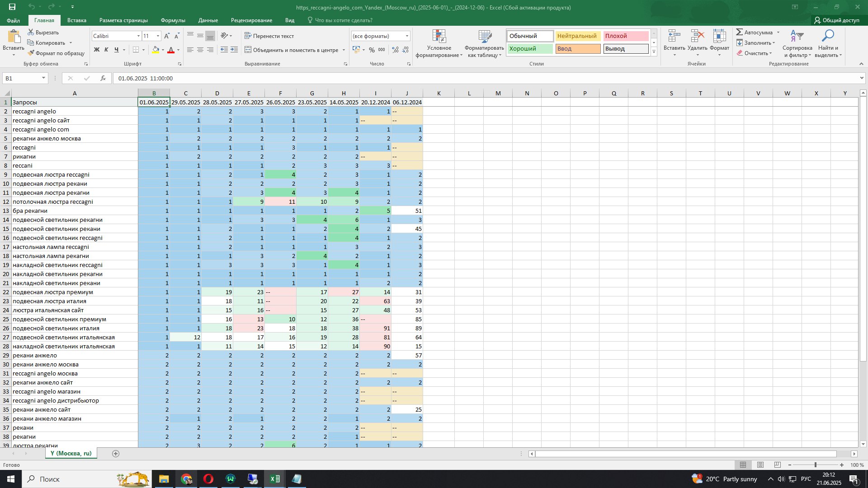Toggle Italic (К) formatting
This screenshot has width=868, height=488.
(x=106, y=50)
